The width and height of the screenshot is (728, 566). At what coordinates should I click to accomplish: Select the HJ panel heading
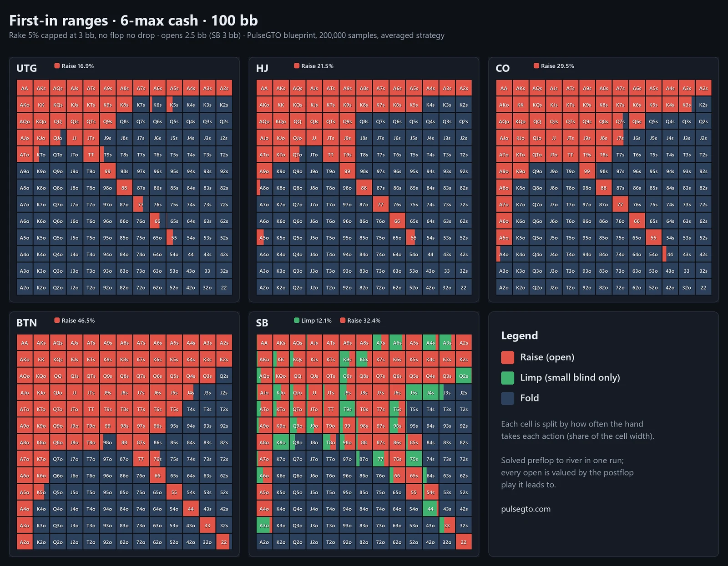[x=262, y=68]
